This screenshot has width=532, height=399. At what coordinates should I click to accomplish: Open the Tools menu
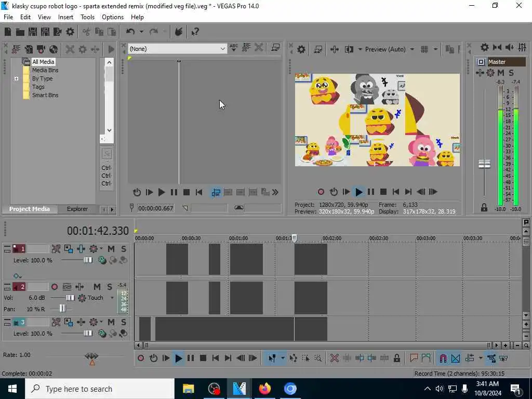87,17
